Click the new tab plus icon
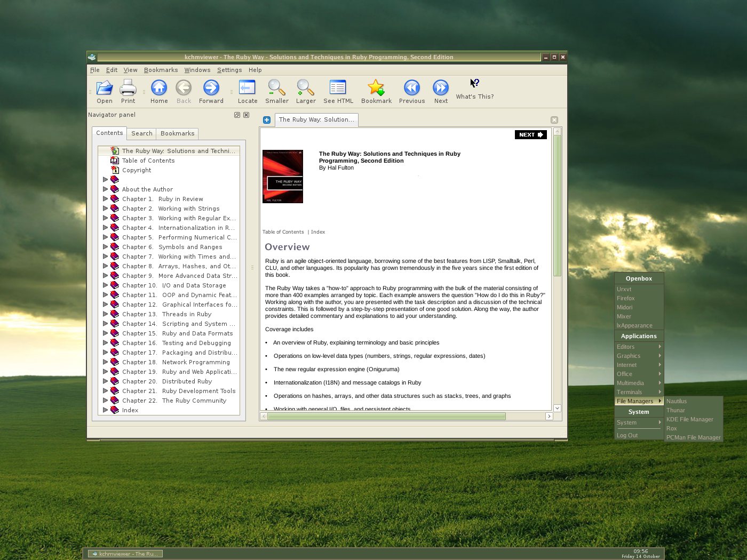The width and height of the screenshot is (747, 560). 267,120
